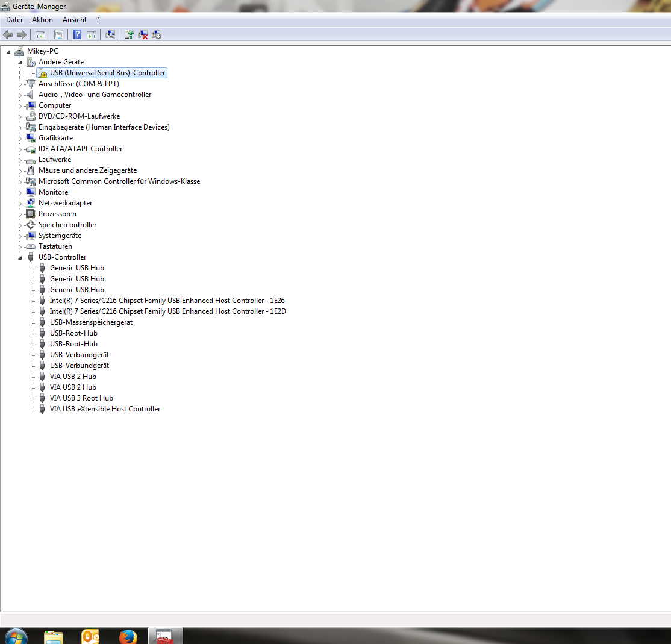Expand the Monitore category arrow
This screenshot has height=644, width=671.
click(x=20, y=193)
